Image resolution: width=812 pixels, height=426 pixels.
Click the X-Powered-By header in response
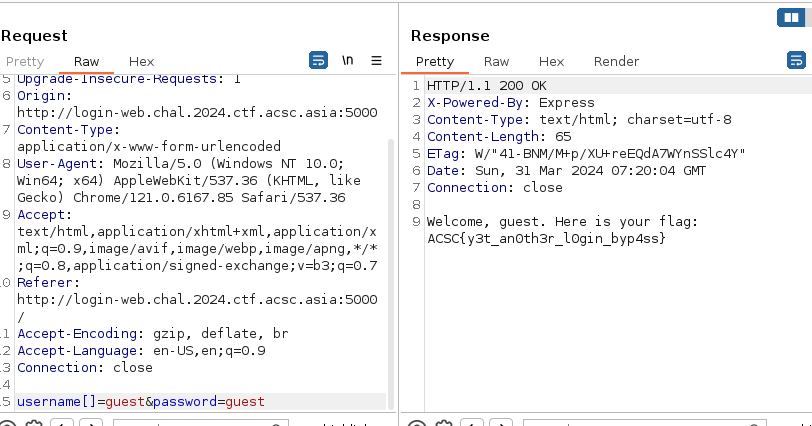511,102
